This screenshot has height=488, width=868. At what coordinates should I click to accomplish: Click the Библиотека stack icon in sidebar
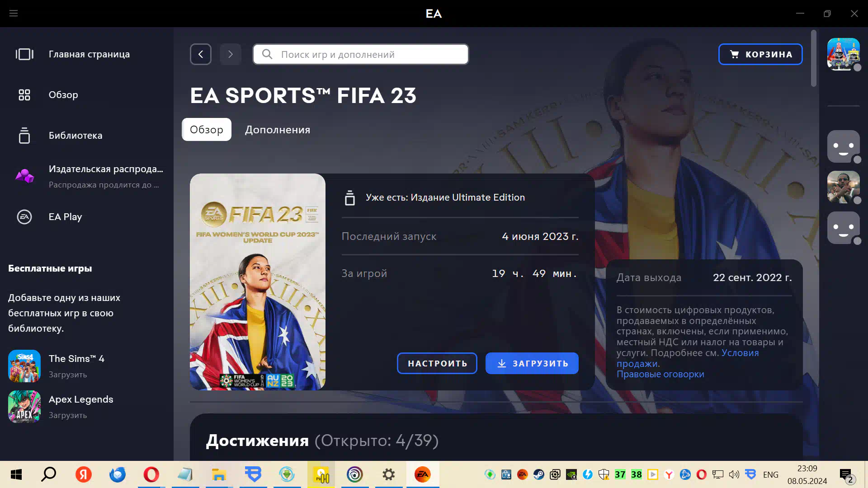click(x=24, y=136)
